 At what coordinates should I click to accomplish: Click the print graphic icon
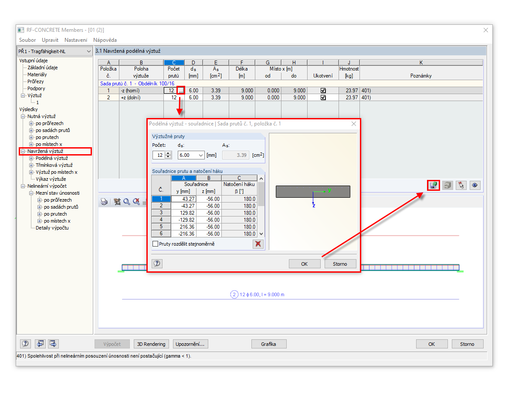(104, 202)
